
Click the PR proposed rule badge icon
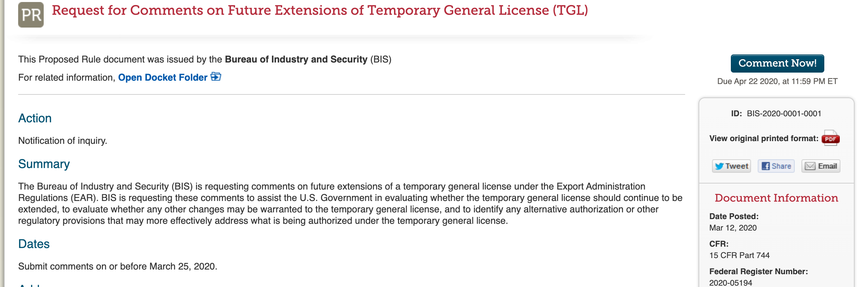pos(31,15)
